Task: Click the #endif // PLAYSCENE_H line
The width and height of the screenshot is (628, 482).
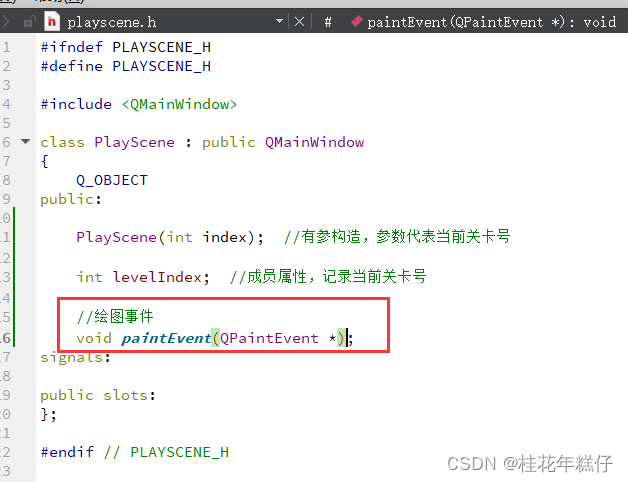Action: coord(135,452)
